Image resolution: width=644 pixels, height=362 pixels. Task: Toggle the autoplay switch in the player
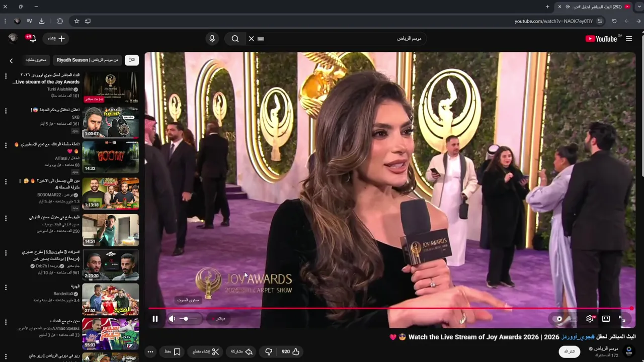click(559, 319)
